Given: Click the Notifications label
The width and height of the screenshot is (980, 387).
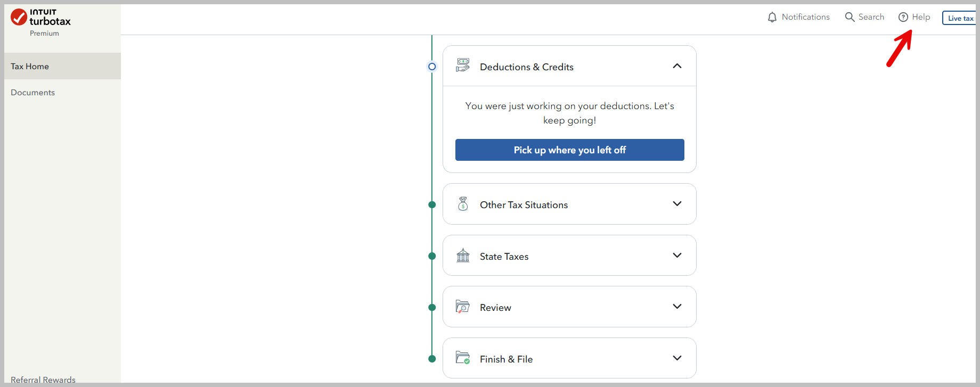Looking at the screenshot, I should [x=805, y=17].
